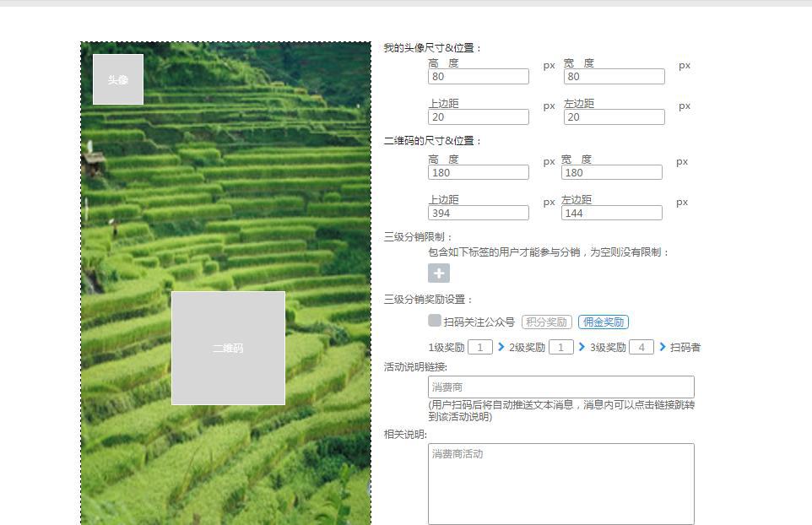Select the 二维码 placeholder box on the poster

(229, 348)
